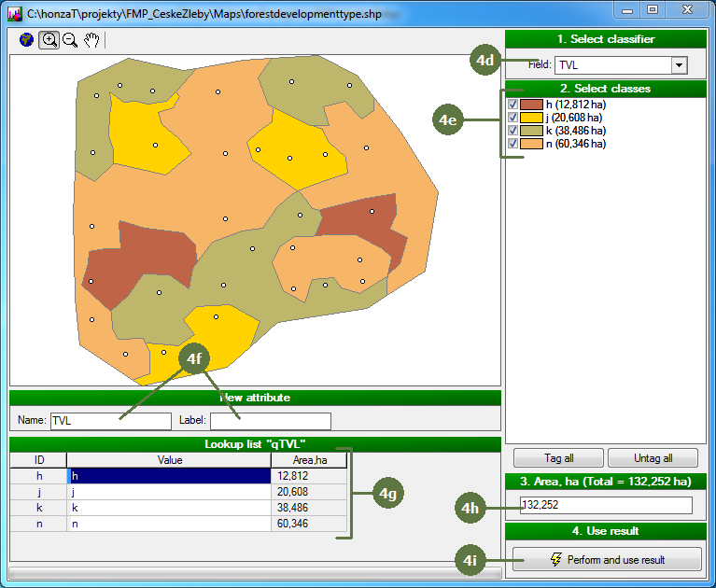
Task: Uncheck class h (12,812 ha)
Action: 512,105
